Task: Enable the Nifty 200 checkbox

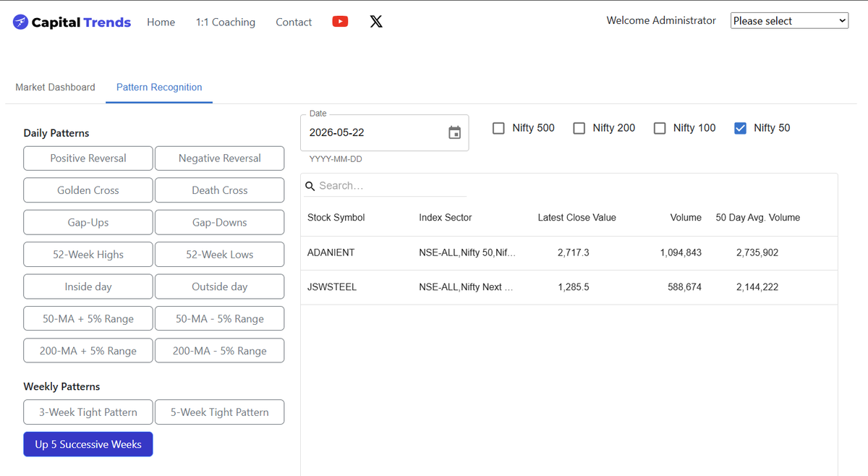Action: (579, 128)
